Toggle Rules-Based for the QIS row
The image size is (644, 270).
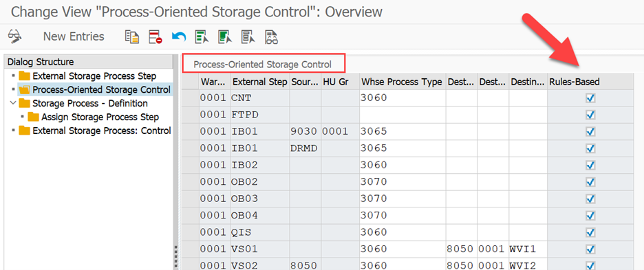[x=590, y=232]
